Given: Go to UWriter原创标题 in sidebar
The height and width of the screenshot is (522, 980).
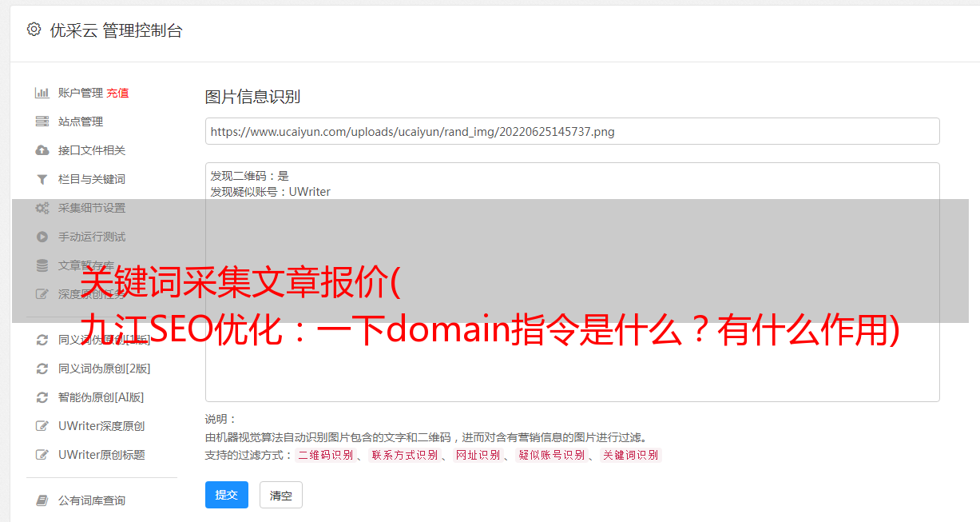Looking at the screenshot, I should (101, 455).
